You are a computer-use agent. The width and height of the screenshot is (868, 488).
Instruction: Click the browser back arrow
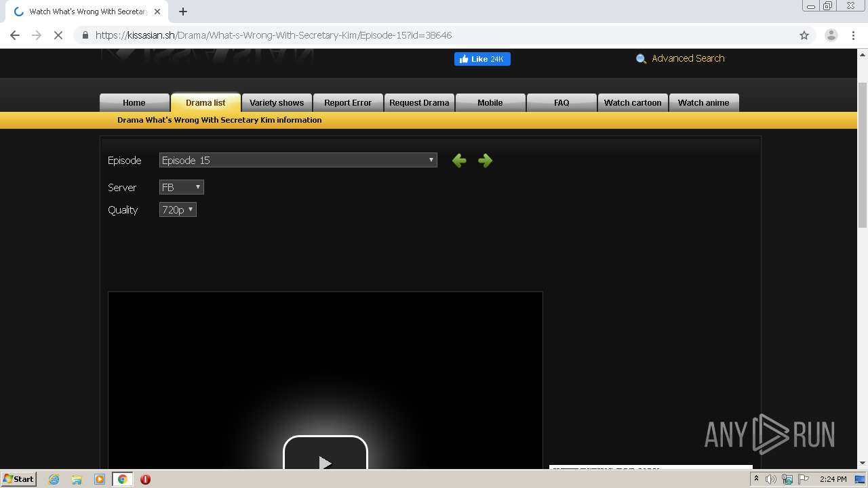(15, 35)
